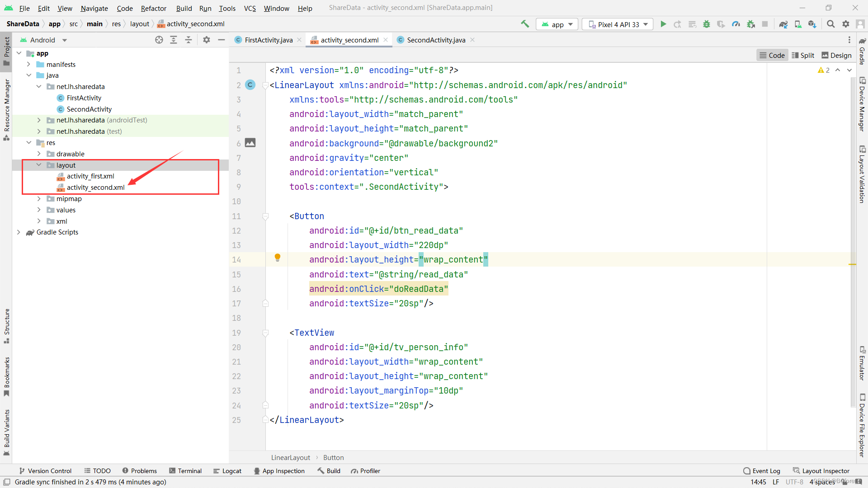Click the Search Everywhere magnifier icon
This screenshot has width=868, height=488.
coord(830,24)
